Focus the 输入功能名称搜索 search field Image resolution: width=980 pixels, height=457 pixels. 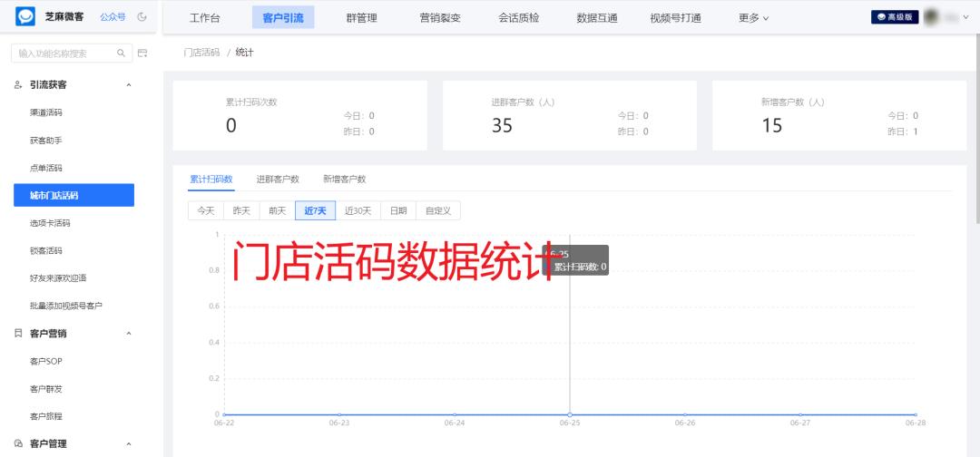coord(72,53)
